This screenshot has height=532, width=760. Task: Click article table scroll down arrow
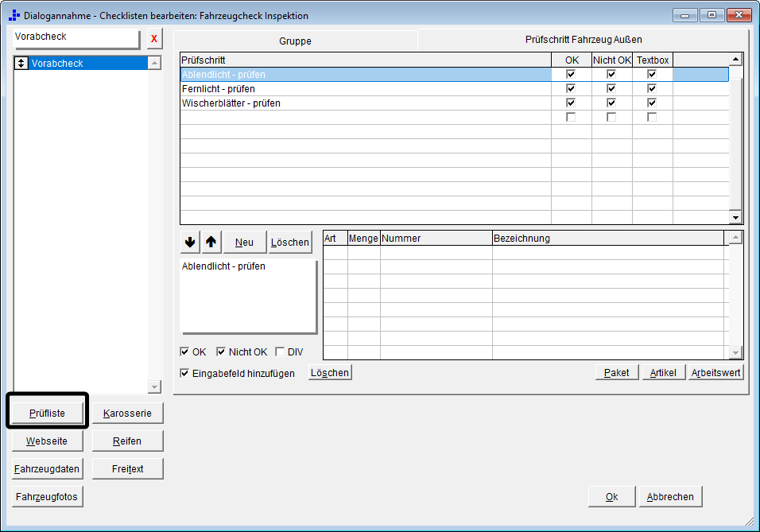point(736,352)
